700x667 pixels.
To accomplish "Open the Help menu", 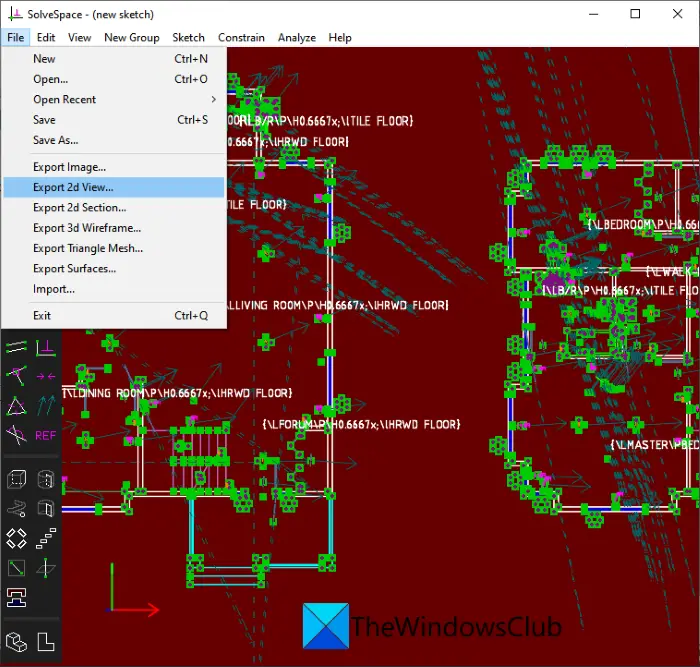I will [x=340, y=38].
